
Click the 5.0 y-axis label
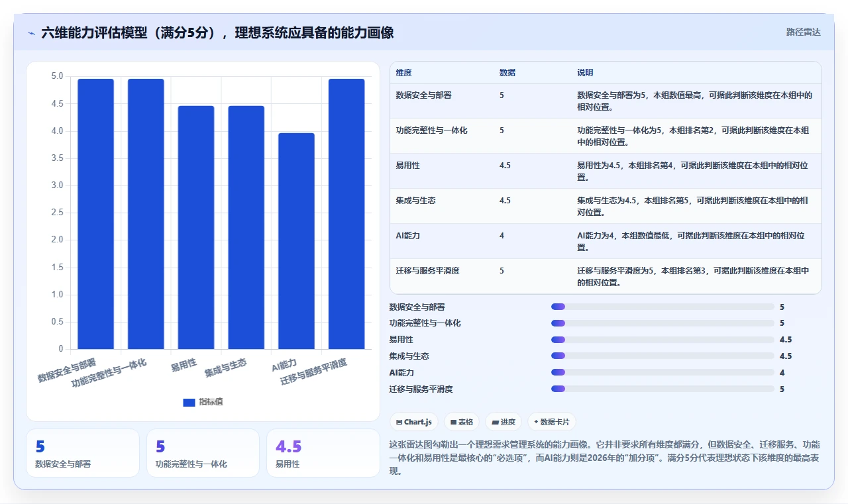coord(58,76)
